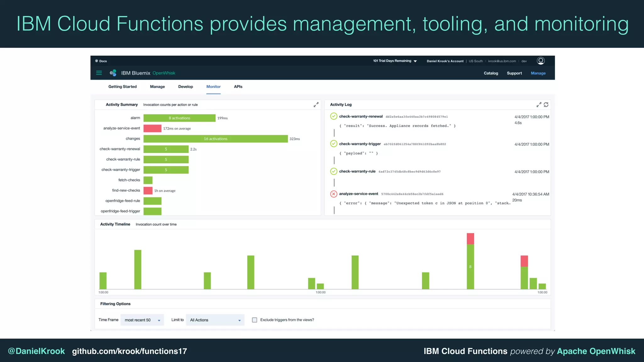Click the US South region label

(x=475, y=61)
